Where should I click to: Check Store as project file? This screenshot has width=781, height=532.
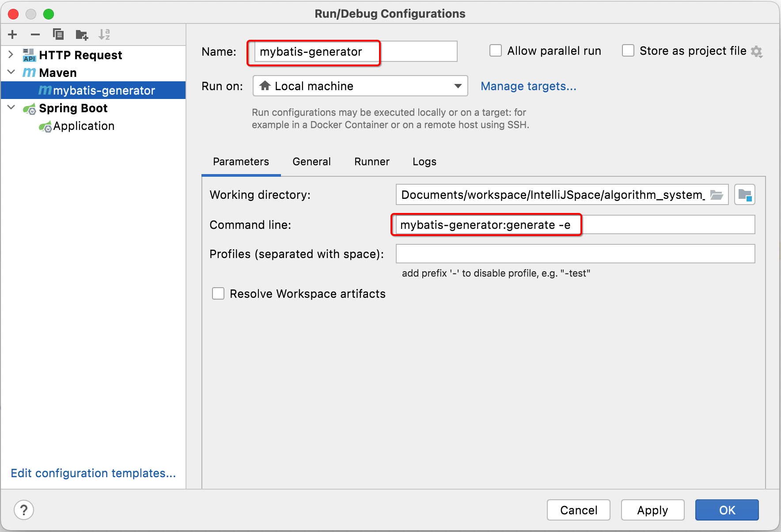point(628,51)
